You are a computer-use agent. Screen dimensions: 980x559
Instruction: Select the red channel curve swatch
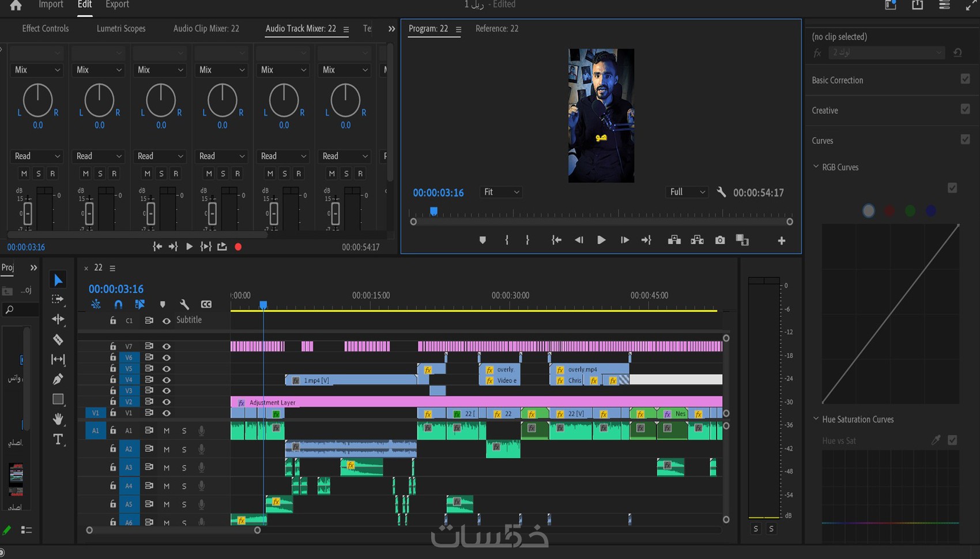[889, 211]
